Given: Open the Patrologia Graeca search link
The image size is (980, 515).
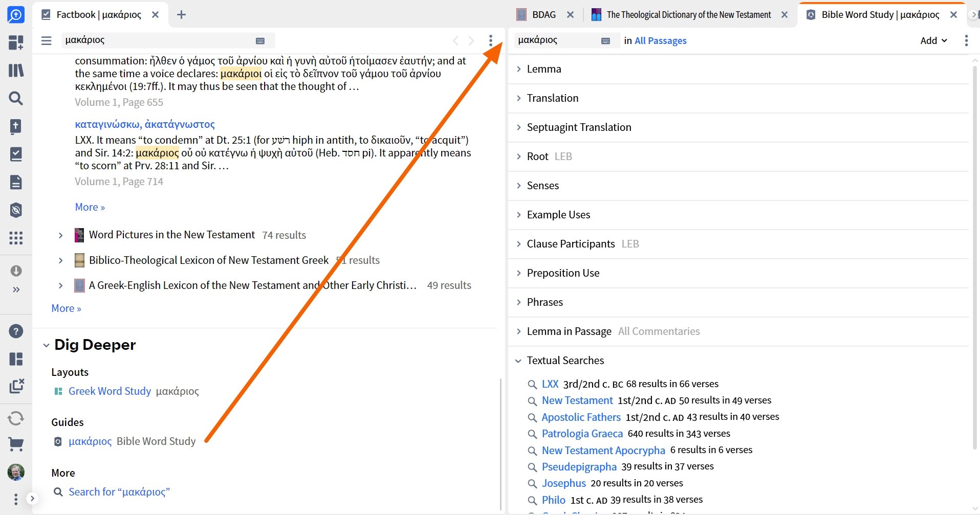Looking at the screenshot, I should coord(582,434).
